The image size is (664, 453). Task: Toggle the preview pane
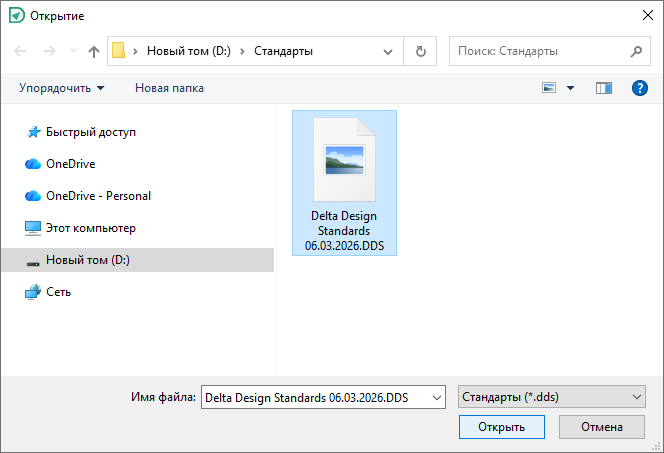[604, 88]
